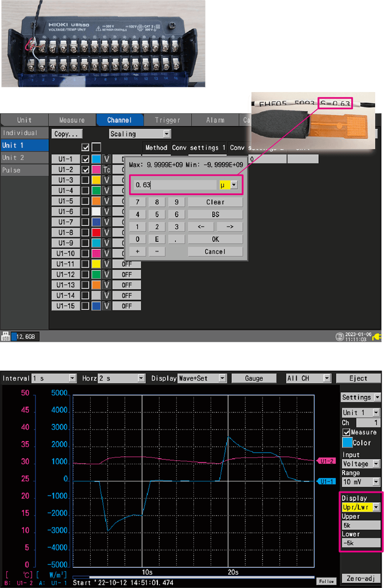Image resolution: width=384 pixels, height=588 pixels.
Task: Select Unit 1 in the left sidebar
Action: (24, 145)
